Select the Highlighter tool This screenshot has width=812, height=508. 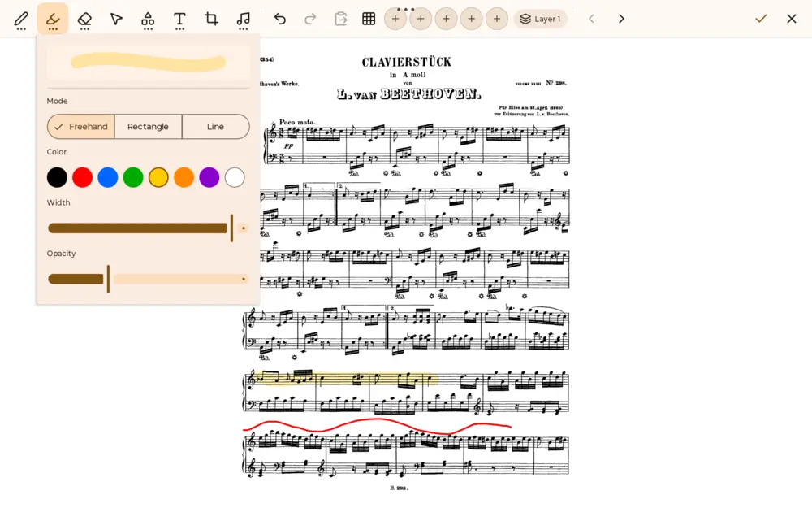point(53,20)
